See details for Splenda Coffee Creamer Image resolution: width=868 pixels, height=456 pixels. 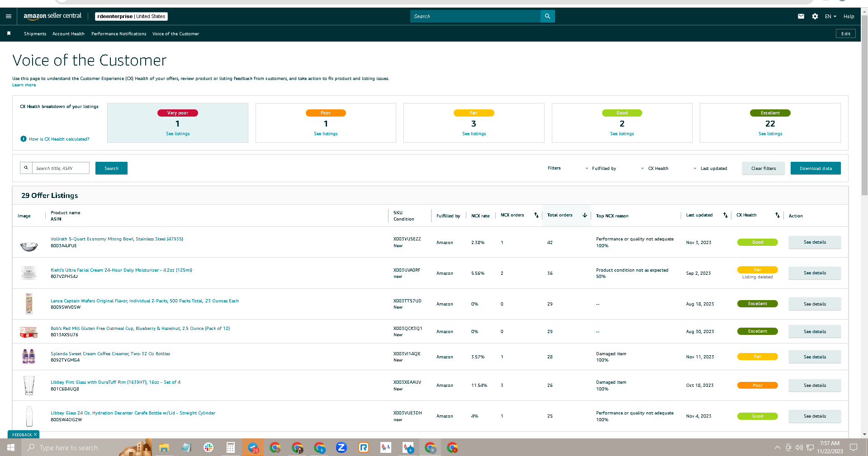pos(815,357)
